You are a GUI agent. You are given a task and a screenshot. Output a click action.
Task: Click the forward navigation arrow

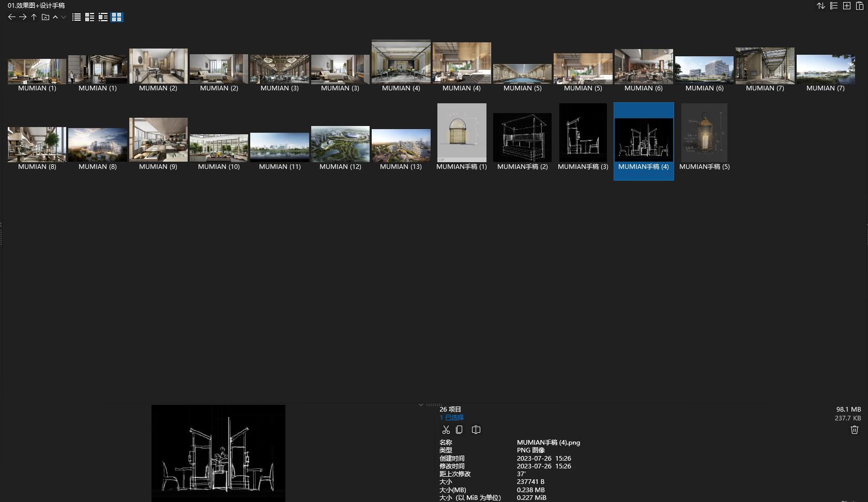pos(23,17)
